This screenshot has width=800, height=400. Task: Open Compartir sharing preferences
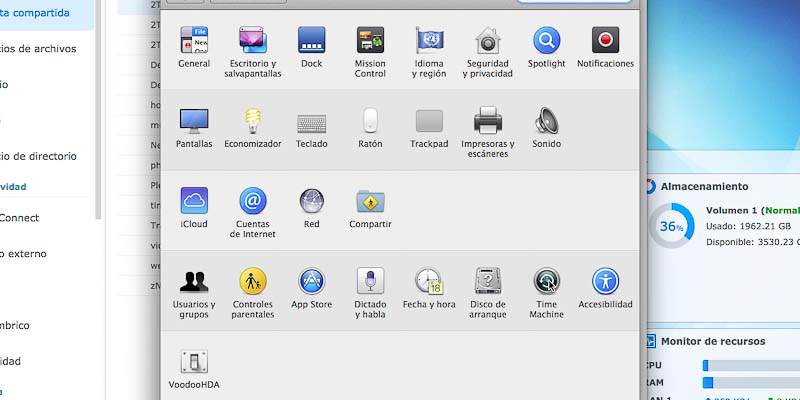[370, 208]
